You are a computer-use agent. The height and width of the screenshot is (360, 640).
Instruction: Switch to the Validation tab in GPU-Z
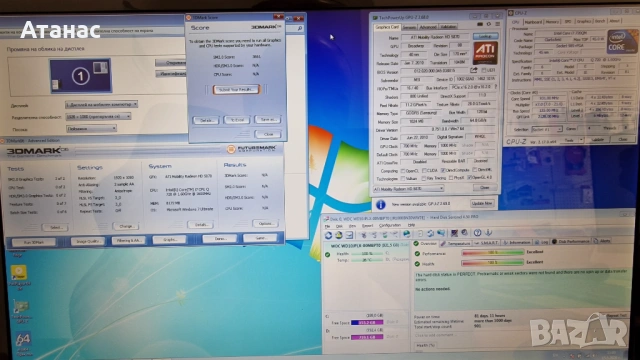coord(448,27)
